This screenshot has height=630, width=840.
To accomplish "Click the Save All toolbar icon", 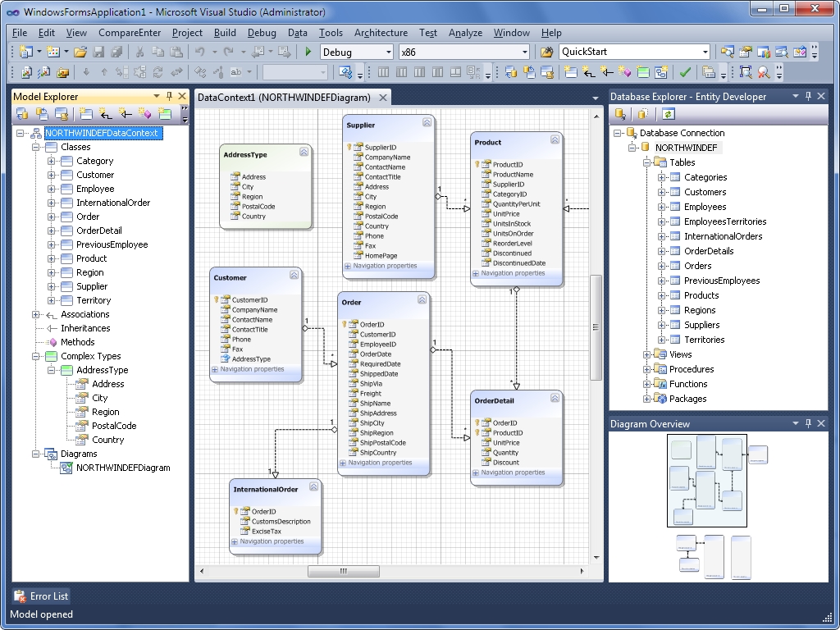I will point(116,52).
